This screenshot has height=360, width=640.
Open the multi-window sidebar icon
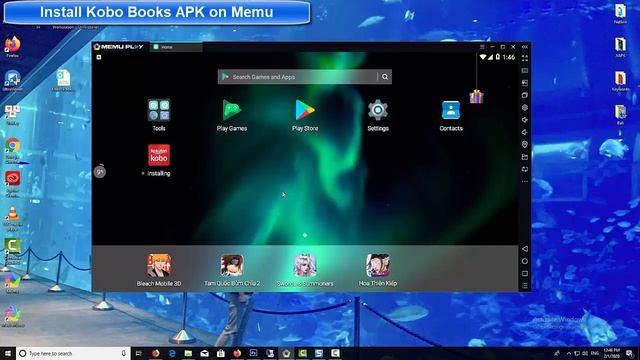pos(525,95)
